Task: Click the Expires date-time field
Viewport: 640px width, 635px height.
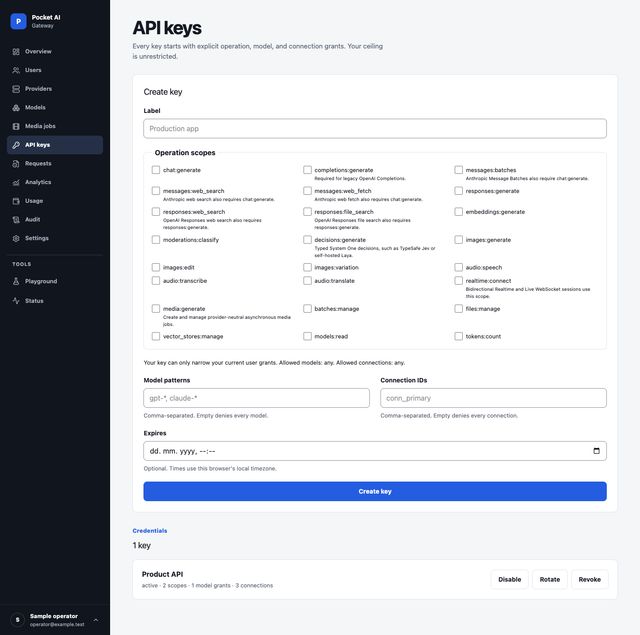Action: click(375, 451)
